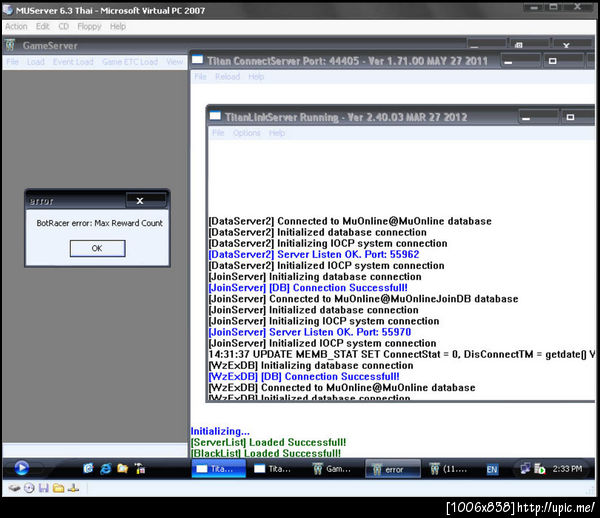Click the shared folder icon in the Virtual PC status bar

58,488
